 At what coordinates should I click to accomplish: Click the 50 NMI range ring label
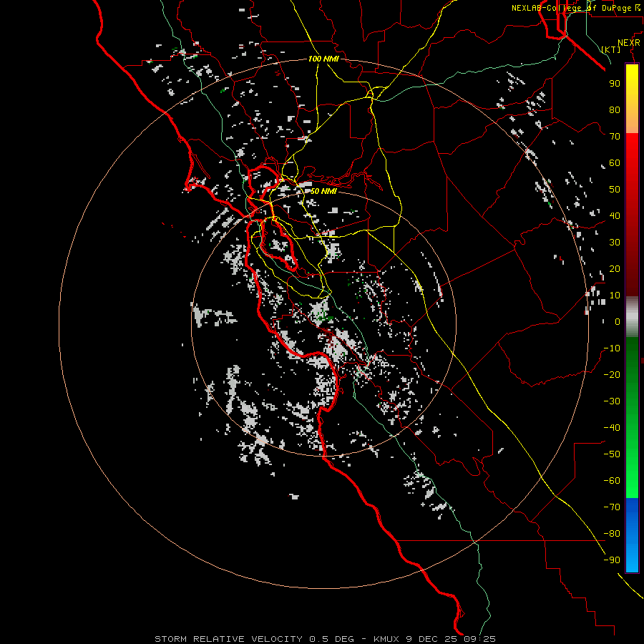click(323, 191)
